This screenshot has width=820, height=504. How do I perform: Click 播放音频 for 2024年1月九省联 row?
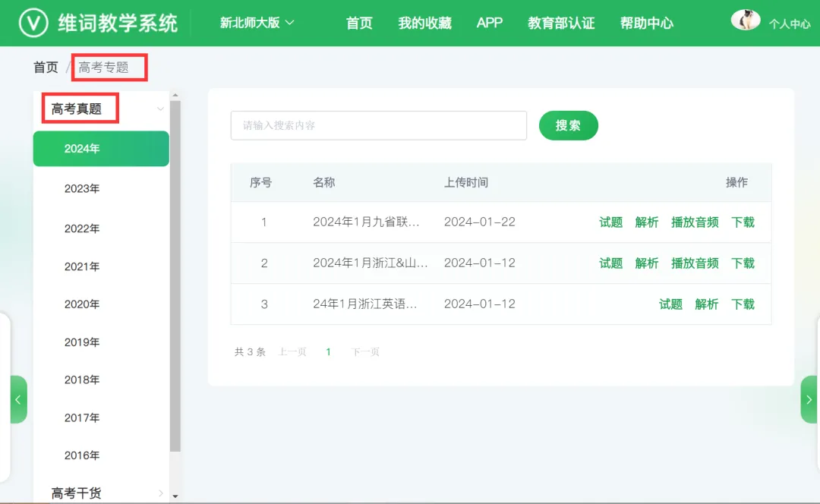(695, 222)
